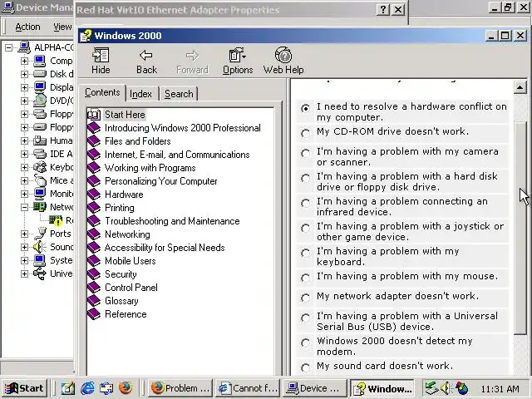Open 'Accessibility for Special Needs' topic
Image resolution: width=532 pixels, height=399 pixels.
(x=165, y=248)
